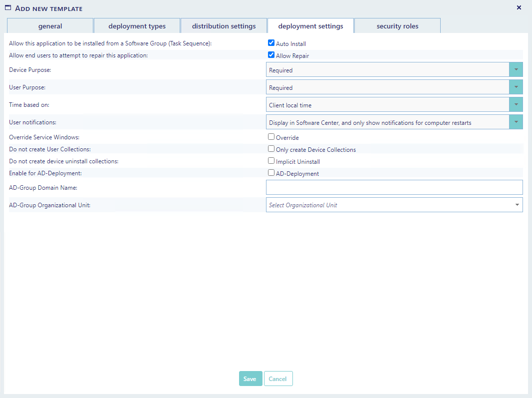Open the Select Organizational Unit dropdown
Viewport: 532px width, 398px height.
coord(394,205)
